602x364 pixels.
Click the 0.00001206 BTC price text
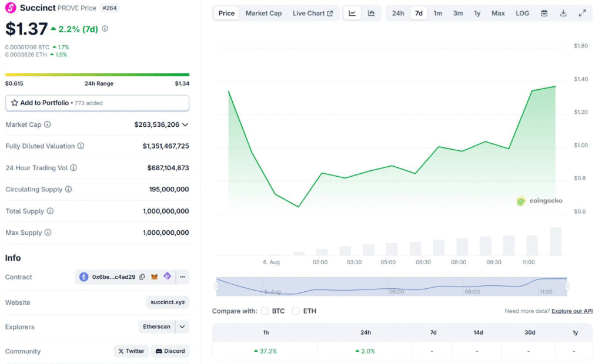(27, 47)
